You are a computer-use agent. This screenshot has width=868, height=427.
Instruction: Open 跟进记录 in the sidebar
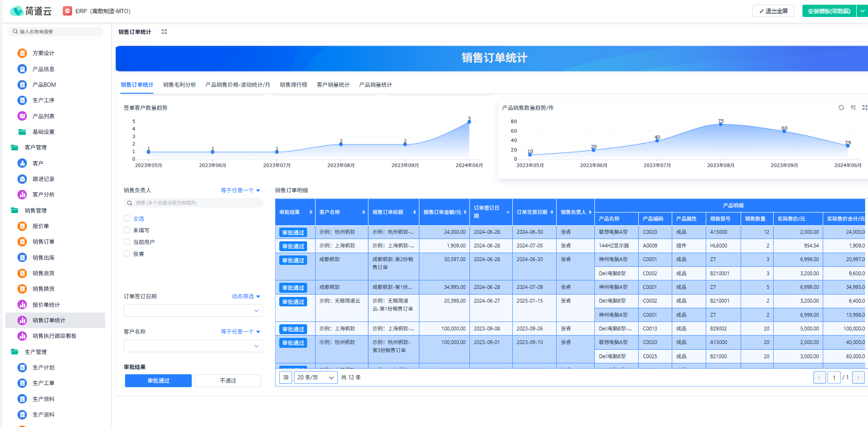[43, 179]
